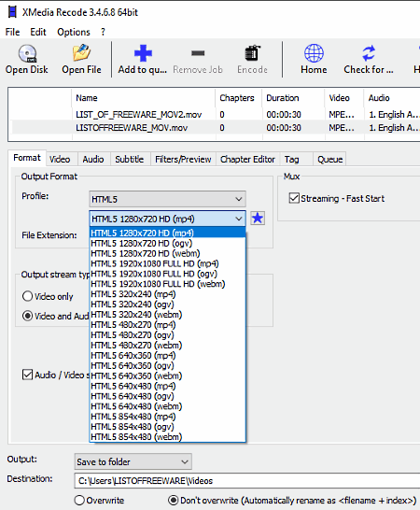
Task: Choose HTML5 640x480 (ogv) option
Action: pos(167,396)
